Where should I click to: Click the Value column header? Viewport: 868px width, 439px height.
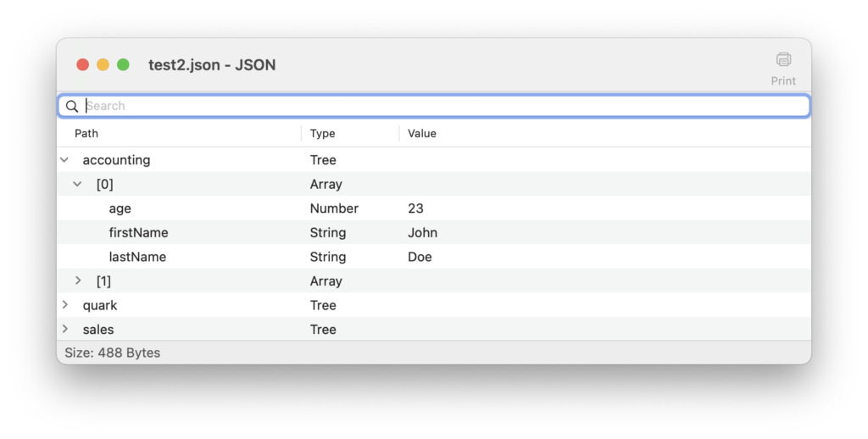[422, 133]
